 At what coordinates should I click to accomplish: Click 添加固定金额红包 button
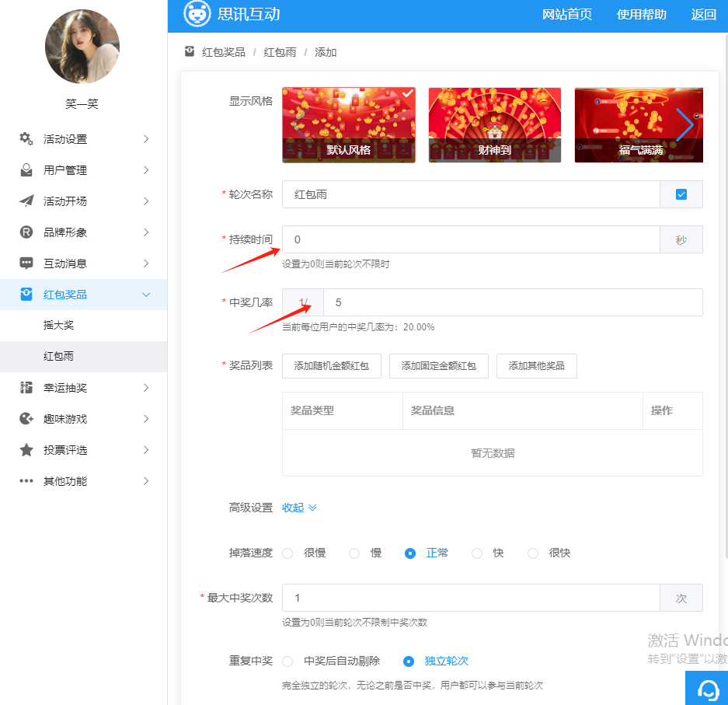coord(439,366)
